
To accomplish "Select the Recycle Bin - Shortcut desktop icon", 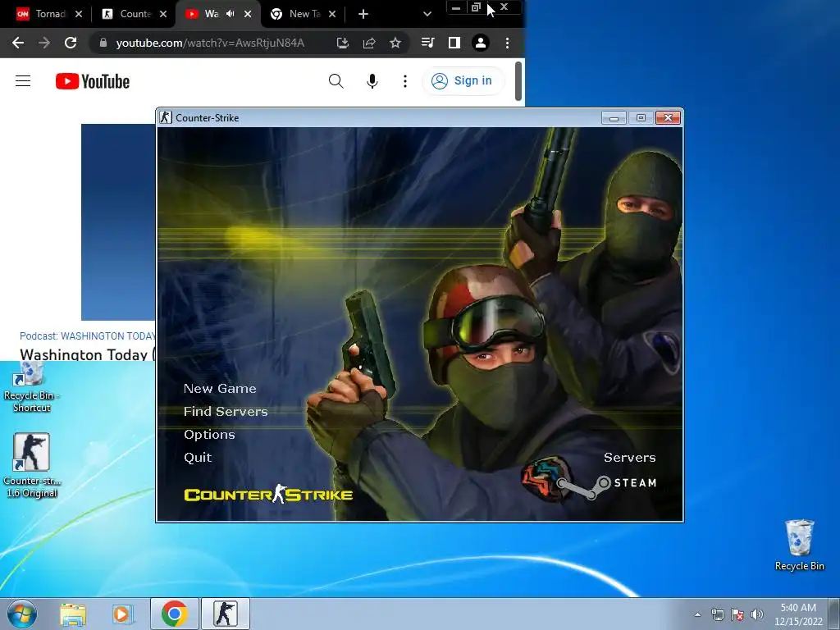I will [32, 387].
